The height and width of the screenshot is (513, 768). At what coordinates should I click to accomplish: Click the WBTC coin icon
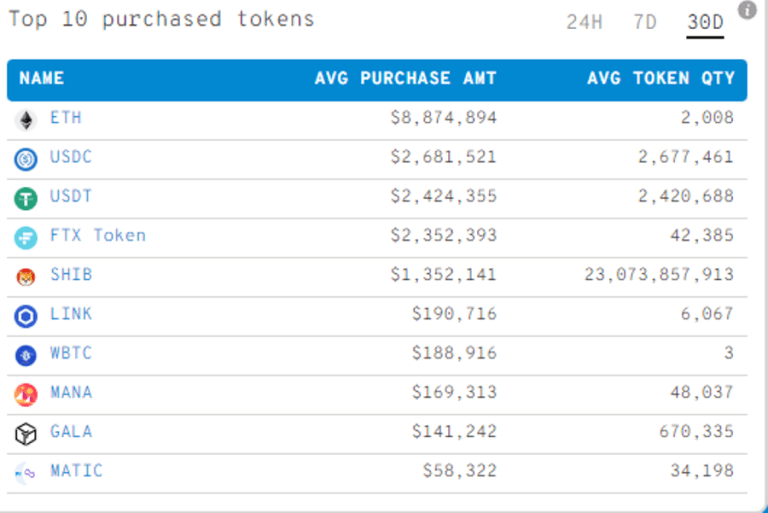click(26, 355)
